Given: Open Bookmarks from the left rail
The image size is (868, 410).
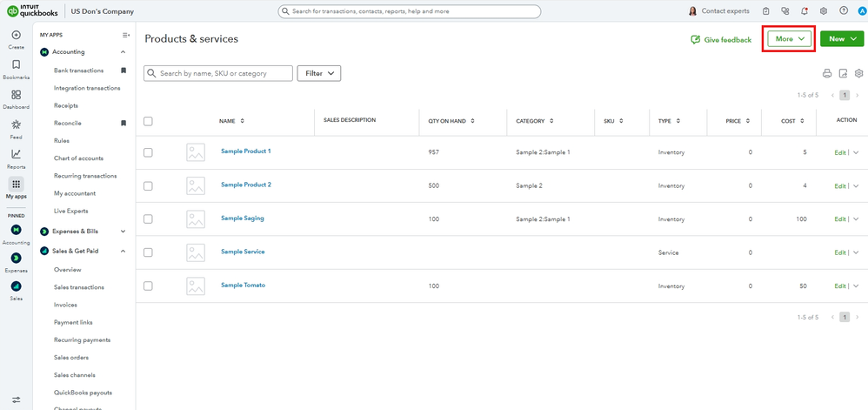Looking at the screenshot, I should point(16,64).
